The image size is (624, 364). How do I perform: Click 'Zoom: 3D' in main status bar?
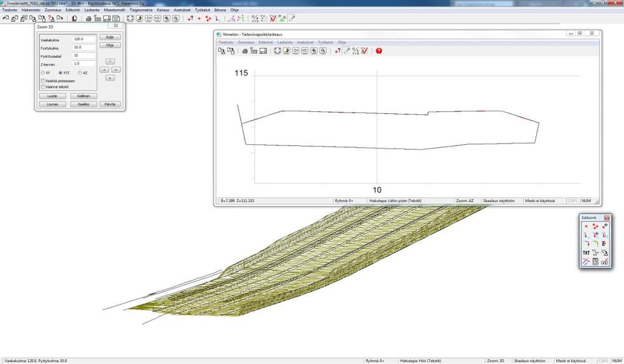[x=495, y=361]
